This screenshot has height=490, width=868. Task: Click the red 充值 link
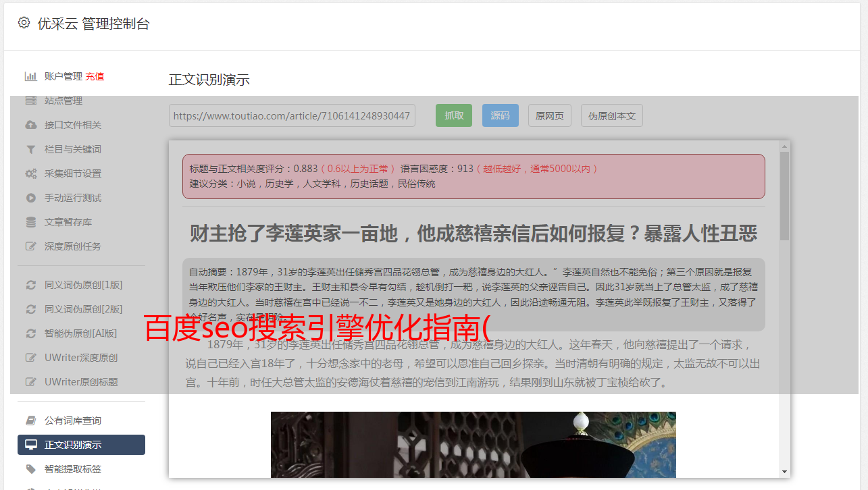95,76
